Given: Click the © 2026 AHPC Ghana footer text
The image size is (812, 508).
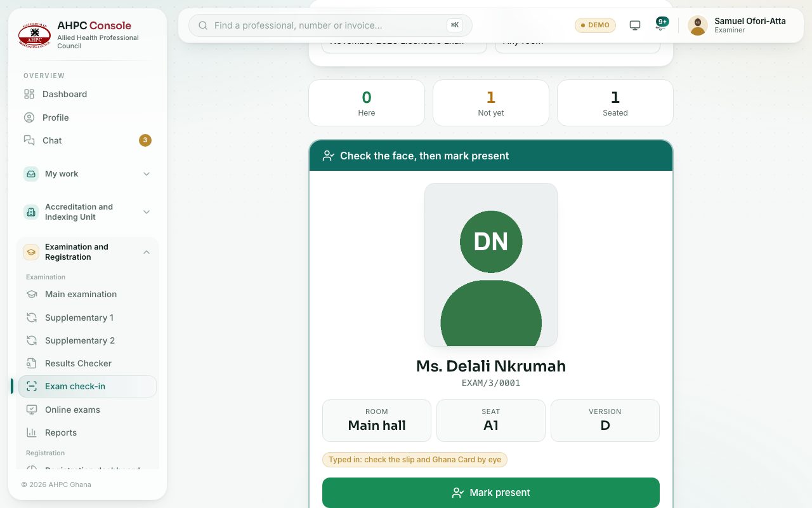Looking at the screenshot, I should point(56,485).
